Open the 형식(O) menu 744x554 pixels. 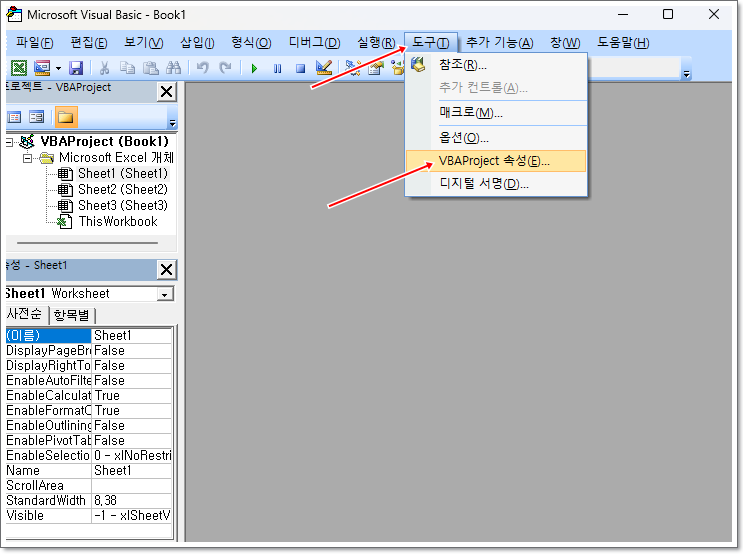coord(251,43)
